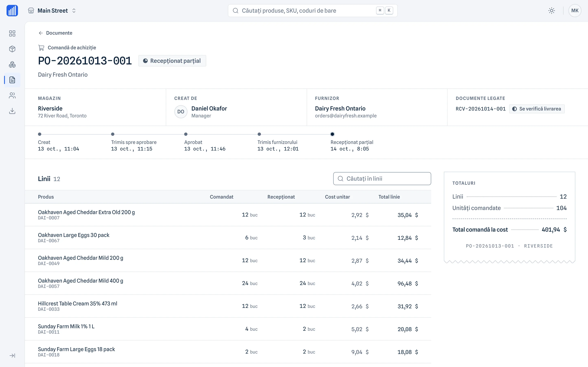This screenshot has width=588, height=367.
Task: Open the MK user avatar menu
Action: 575,11
